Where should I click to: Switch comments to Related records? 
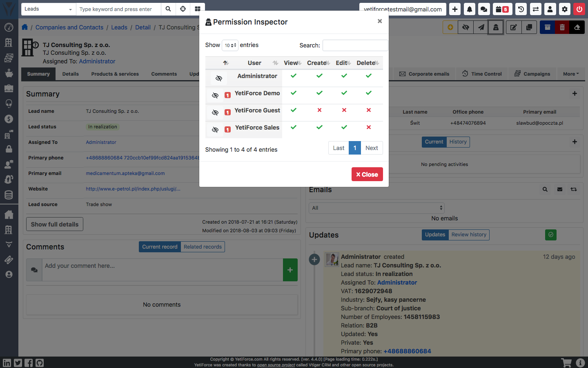click(203, 247)
